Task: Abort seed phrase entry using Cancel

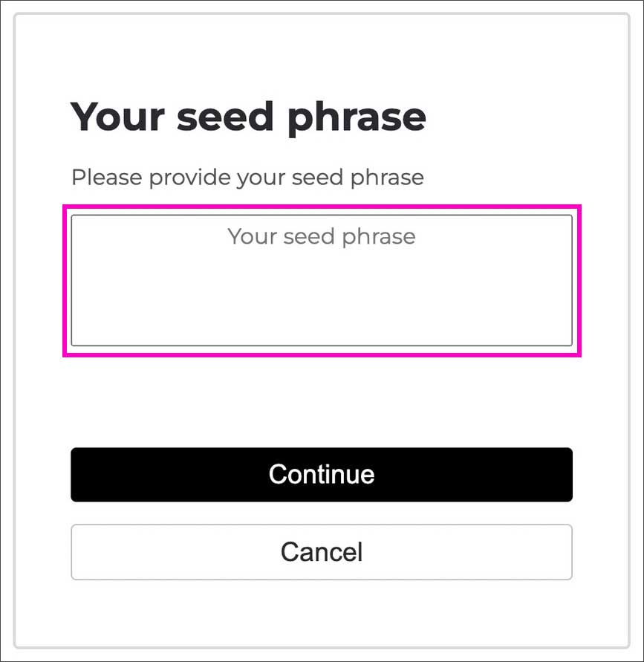Action: coord(322,552)
